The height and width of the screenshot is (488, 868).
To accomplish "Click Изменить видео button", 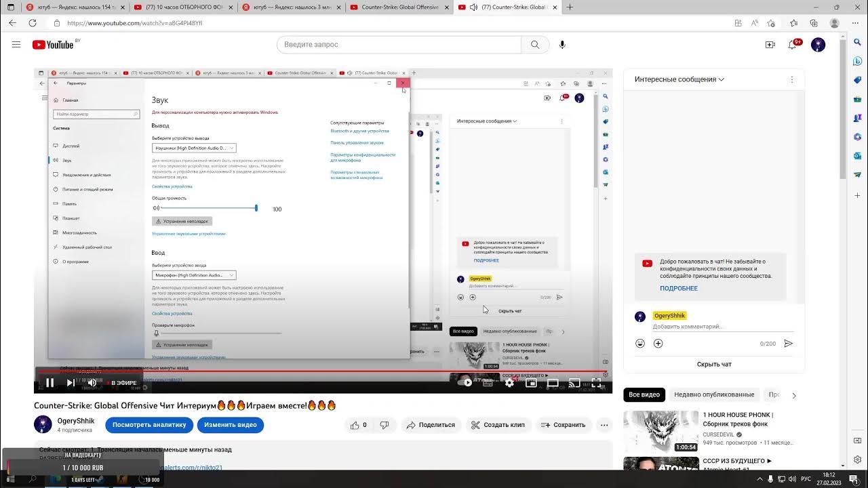I will pyautogui.click(x=231, y=425).
